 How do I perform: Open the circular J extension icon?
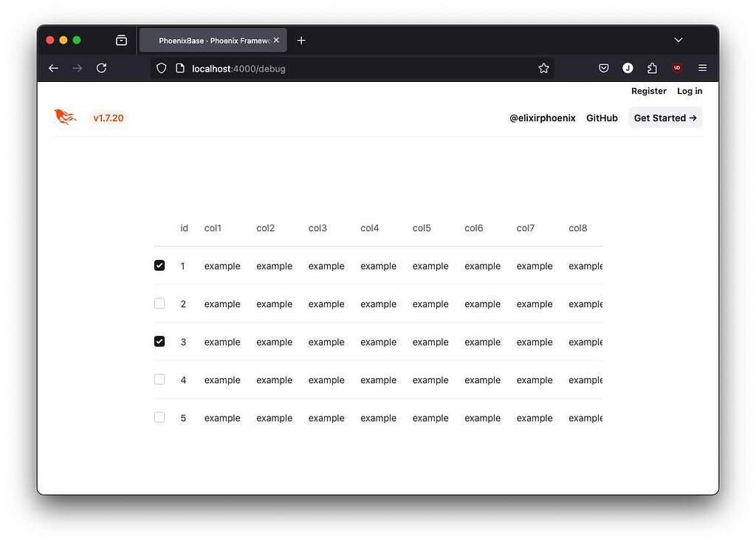tap(628, 67)
